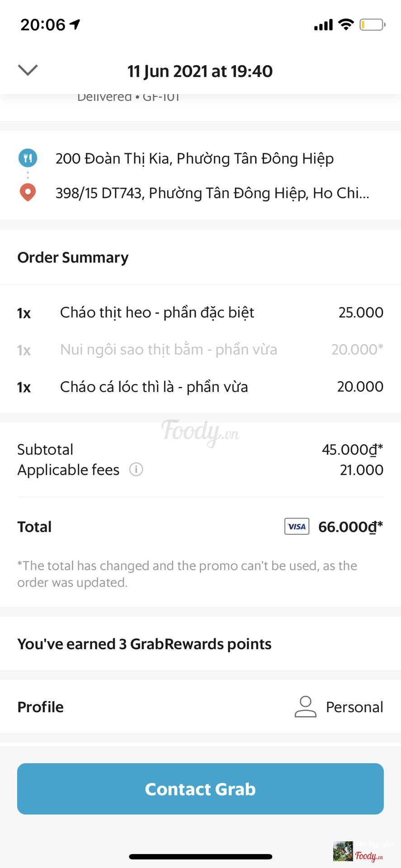Tap the Personal profile person icon
This screenshot has height=868, width=401.
pos(305,707)
